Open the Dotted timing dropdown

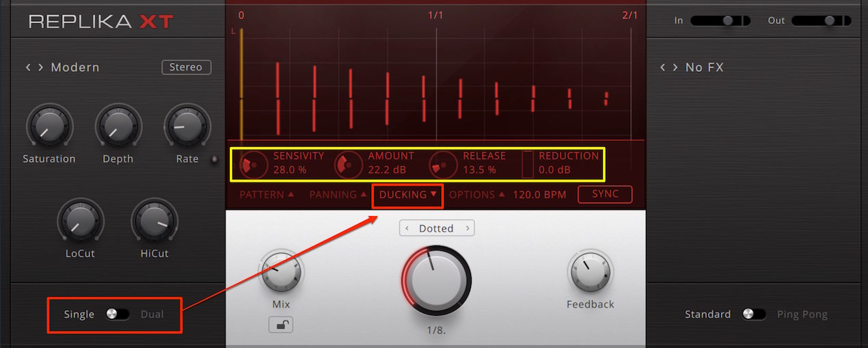pyautogui.click(x=437, y=228)
